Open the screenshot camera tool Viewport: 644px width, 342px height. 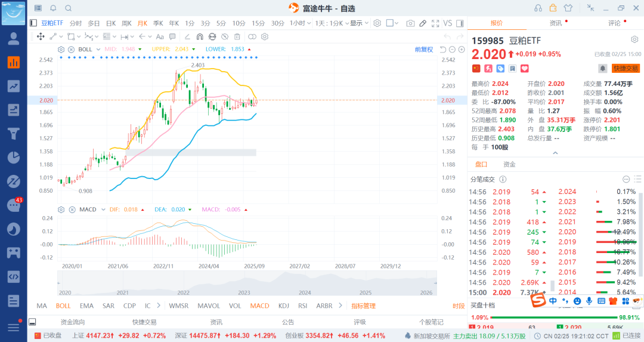click(410, 23)
